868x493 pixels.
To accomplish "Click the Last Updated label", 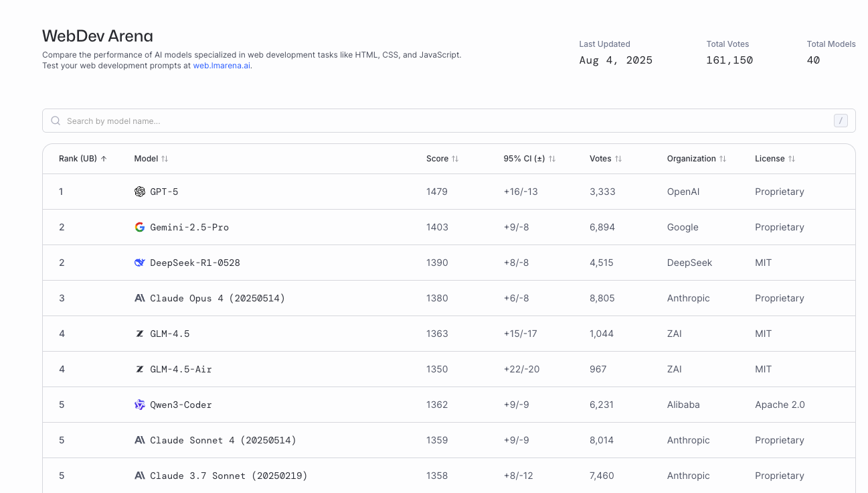I will point(604,44).
